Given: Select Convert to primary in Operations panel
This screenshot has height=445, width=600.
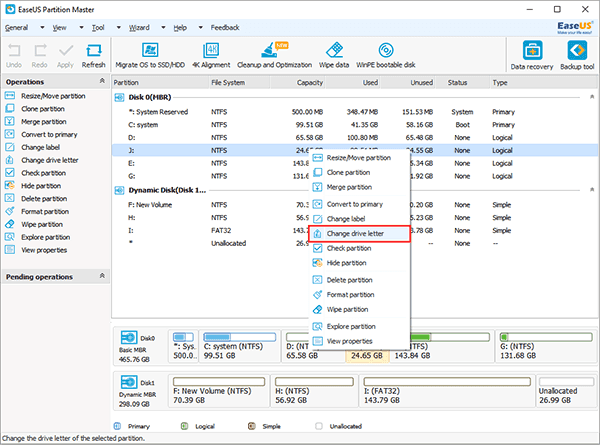Looking at the screenshot, I should tap(41, 135).
